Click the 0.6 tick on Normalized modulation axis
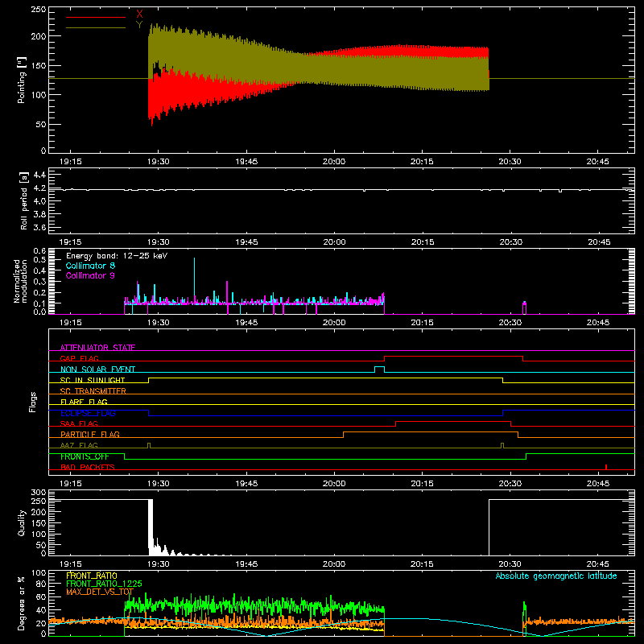644x644 pixels. [39, 250]
